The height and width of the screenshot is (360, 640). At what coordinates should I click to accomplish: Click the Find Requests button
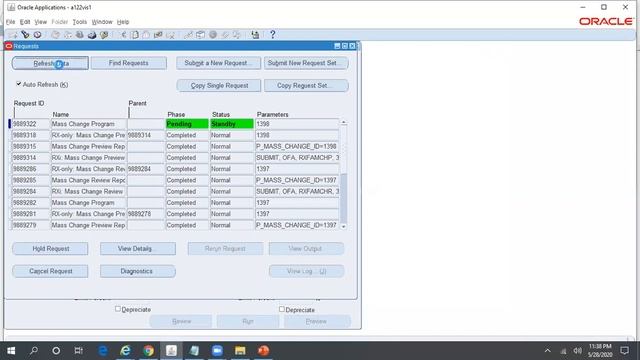[x=129, y=63]
